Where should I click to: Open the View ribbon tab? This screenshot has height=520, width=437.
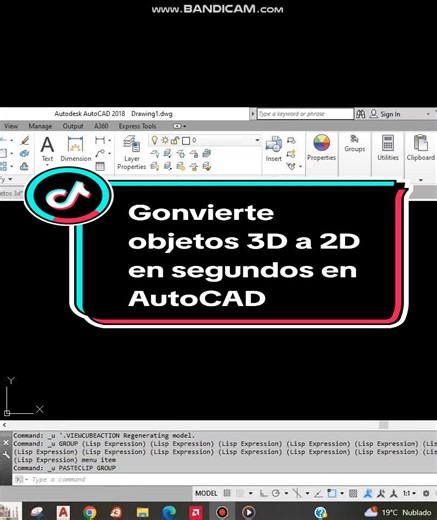(x=11, y=126)
